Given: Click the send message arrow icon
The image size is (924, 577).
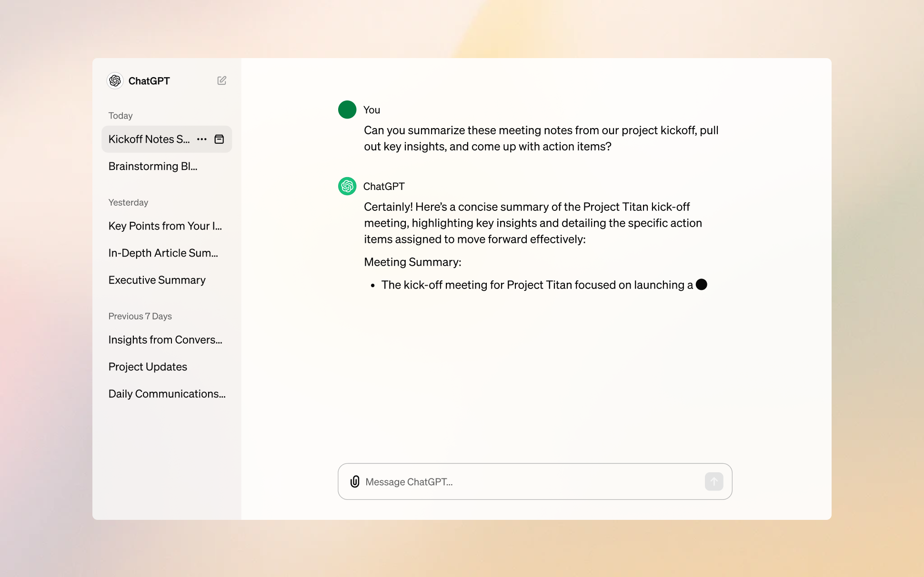Looking at the screenshot, I should pos(714,482).
